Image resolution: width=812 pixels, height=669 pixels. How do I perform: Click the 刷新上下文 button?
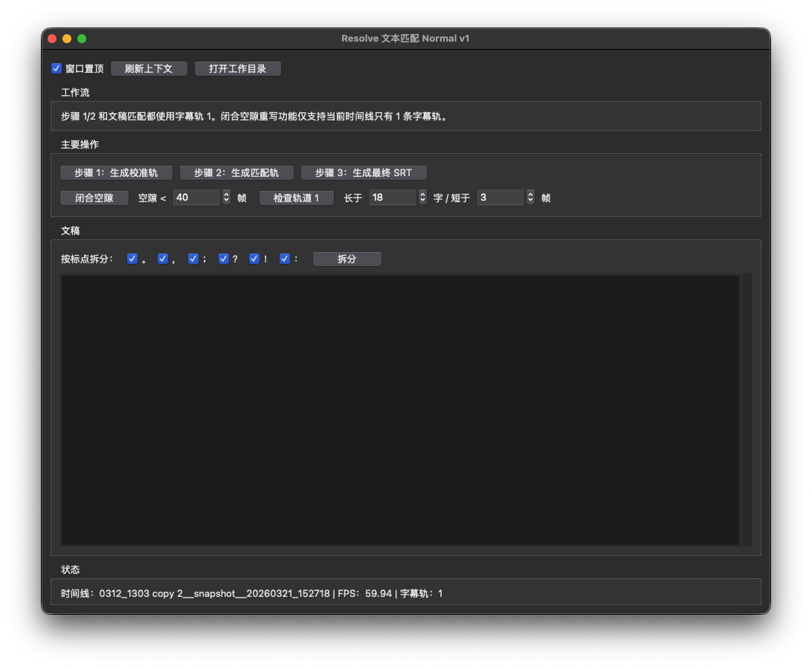149,68
